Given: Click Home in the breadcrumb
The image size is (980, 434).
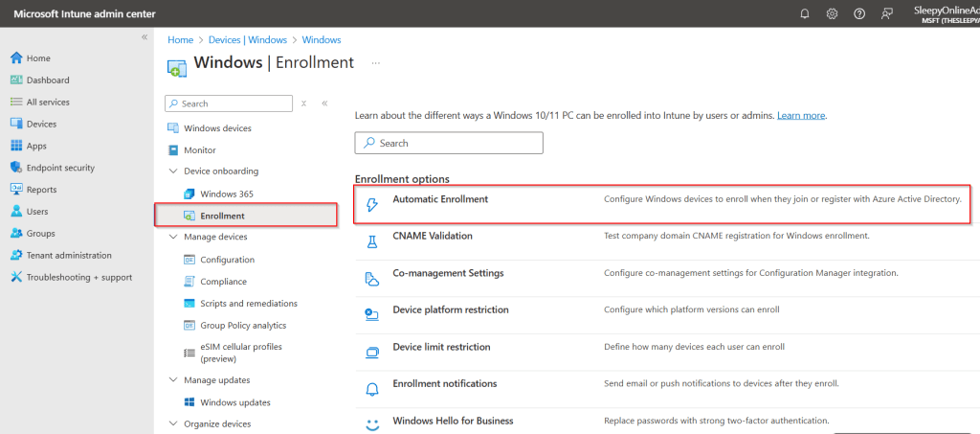Looking at the screenshot, I should 180,40.
